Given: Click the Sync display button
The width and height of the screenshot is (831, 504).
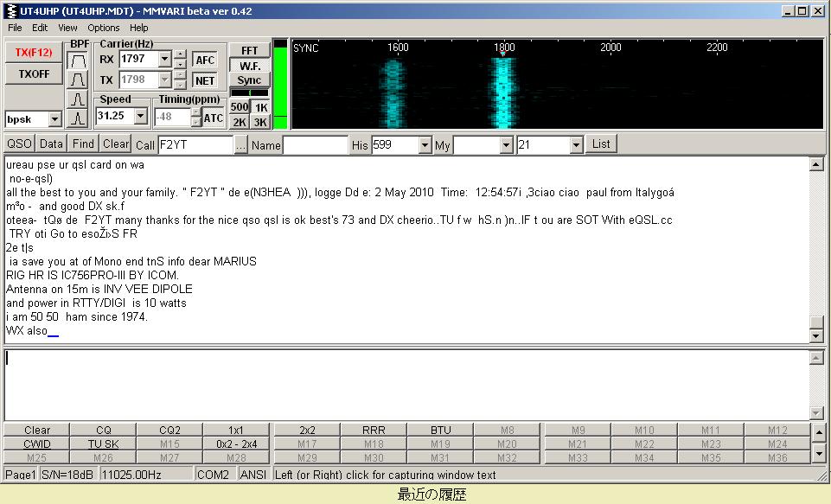Looking at the screenshot, I should tap(249, 80).
